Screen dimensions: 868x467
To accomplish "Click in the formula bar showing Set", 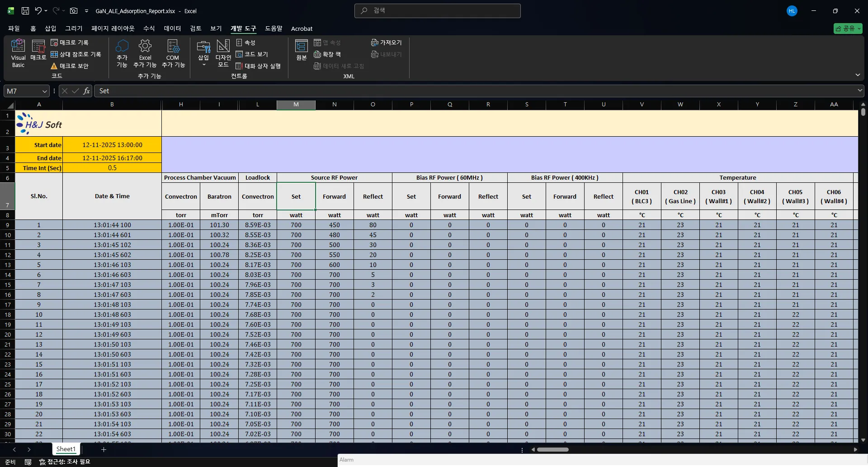I will [475, 91].
